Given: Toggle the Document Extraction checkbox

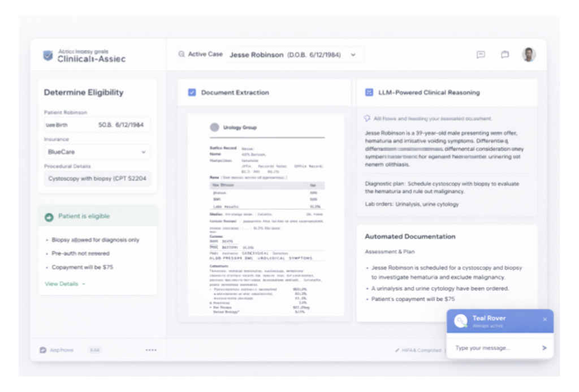Looking at the screenshot, I should (x=192, y=92).
